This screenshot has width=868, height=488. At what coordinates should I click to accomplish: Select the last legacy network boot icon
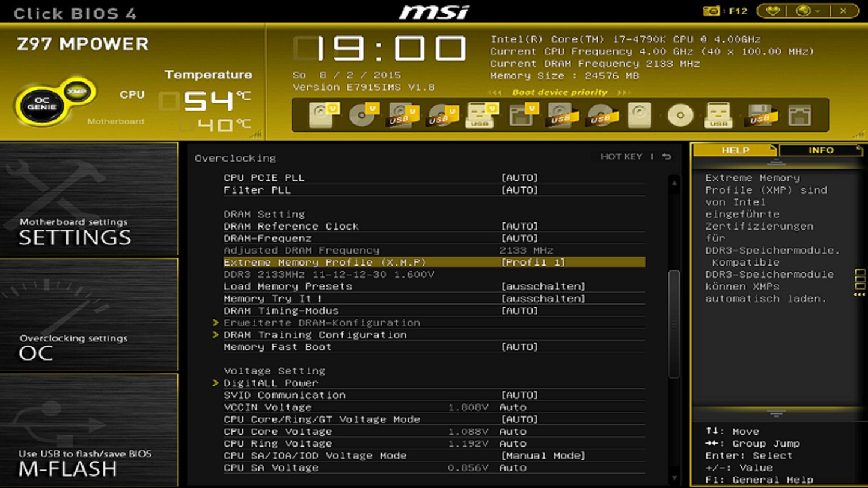[x=799, y=115]
